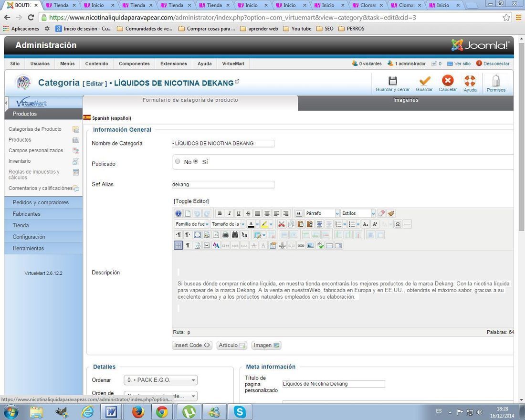Viewport: 525px width, 420px height.
Task: Click the print icon in editor
Action: click(x=225, y=235)
